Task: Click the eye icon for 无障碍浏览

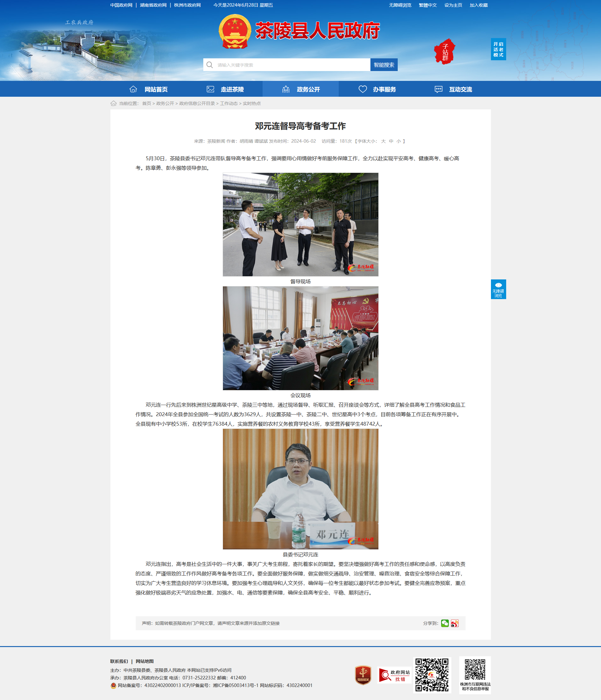Action: click(x=498, y=285)
